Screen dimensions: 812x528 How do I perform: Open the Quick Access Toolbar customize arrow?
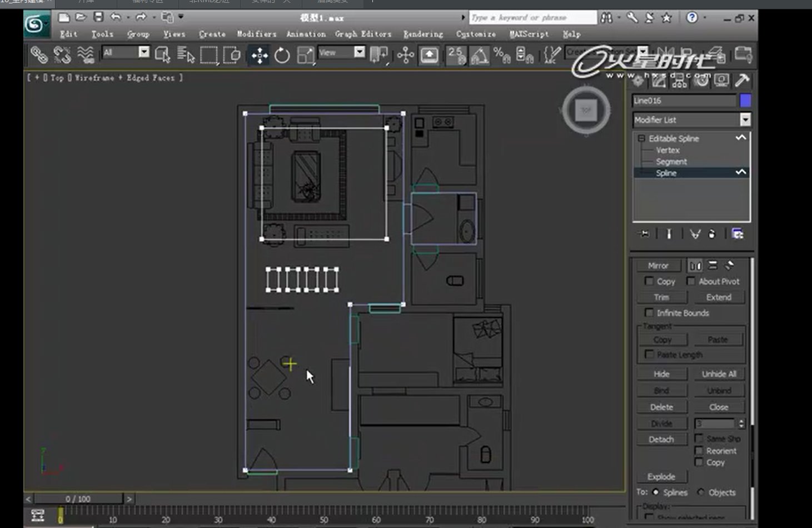tap(181, 17)
